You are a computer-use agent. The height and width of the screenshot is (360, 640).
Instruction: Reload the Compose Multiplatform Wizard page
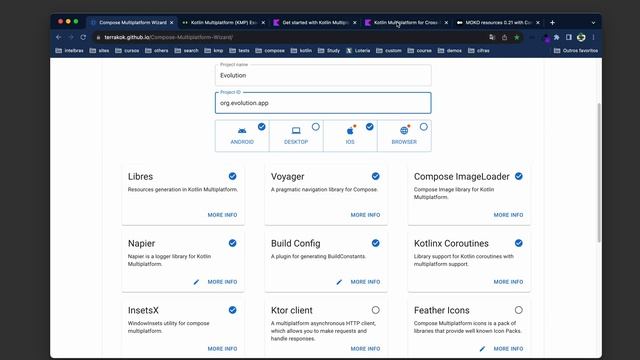(83, 37)
